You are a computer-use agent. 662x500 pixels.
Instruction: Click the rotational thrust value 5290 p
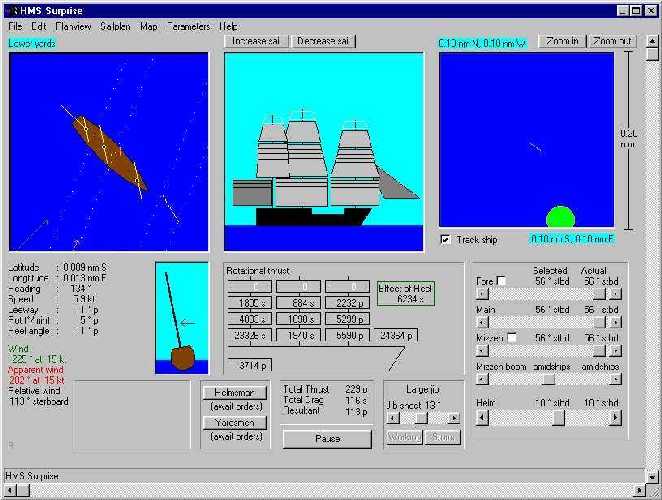click(x=347, y=319)
